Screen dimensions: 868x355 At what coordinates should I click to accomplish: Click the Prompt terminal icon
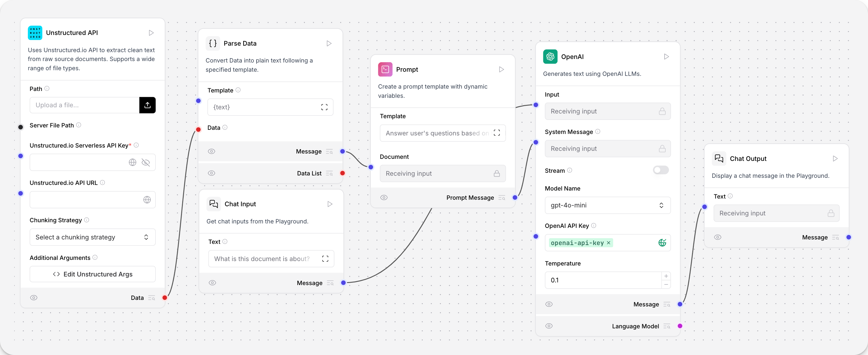point(385,69)
